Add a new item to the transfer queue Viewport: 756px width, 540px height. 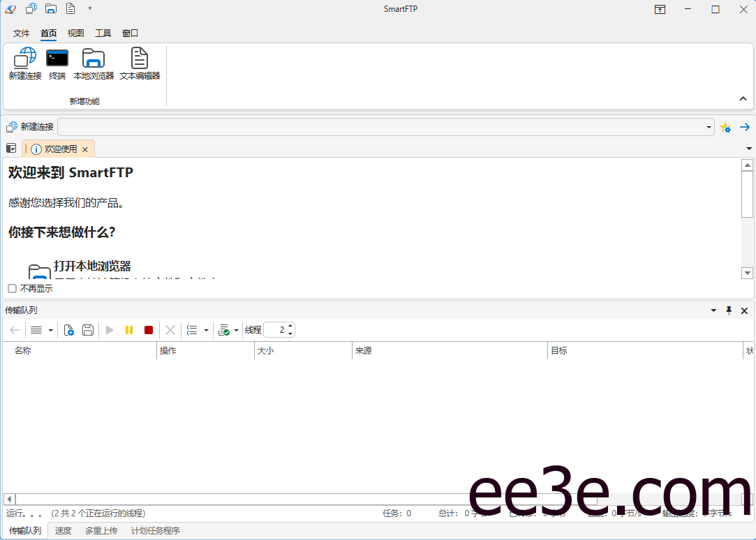point(69,329)
